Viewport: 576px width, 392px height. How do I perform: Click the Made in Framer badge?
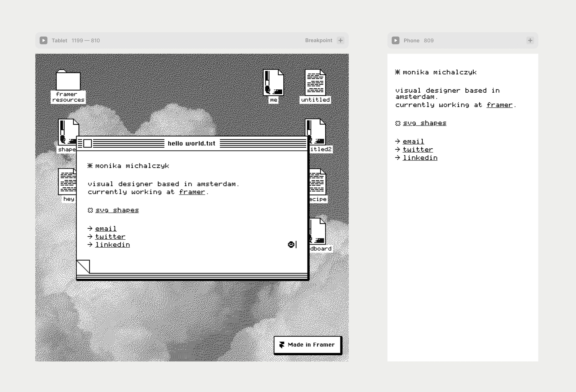(x=308, y=345)
